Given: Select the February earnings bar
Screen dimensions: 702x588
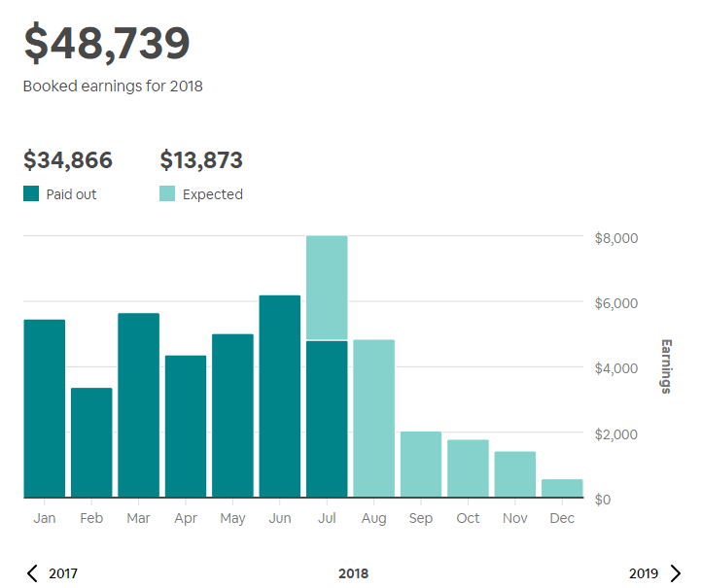Looking at the screenshot, I should point(91,442).
